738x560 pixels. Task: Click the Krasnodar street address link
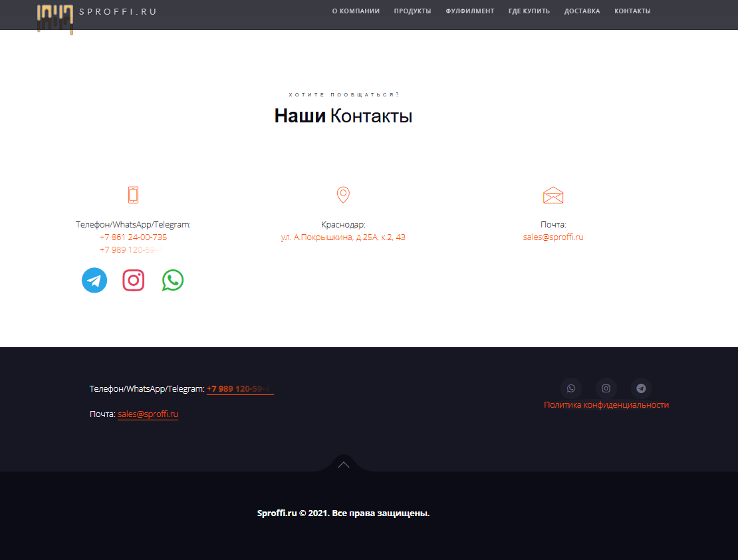coord(343,237)
